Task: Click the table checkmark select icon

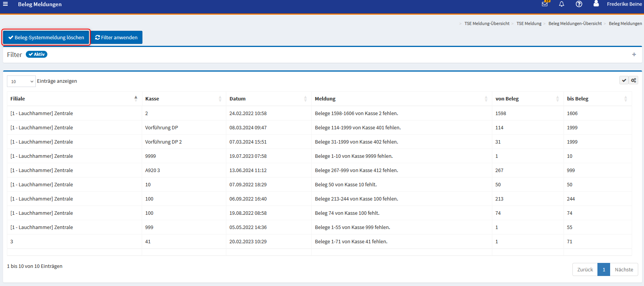Action: pos(624,80)
